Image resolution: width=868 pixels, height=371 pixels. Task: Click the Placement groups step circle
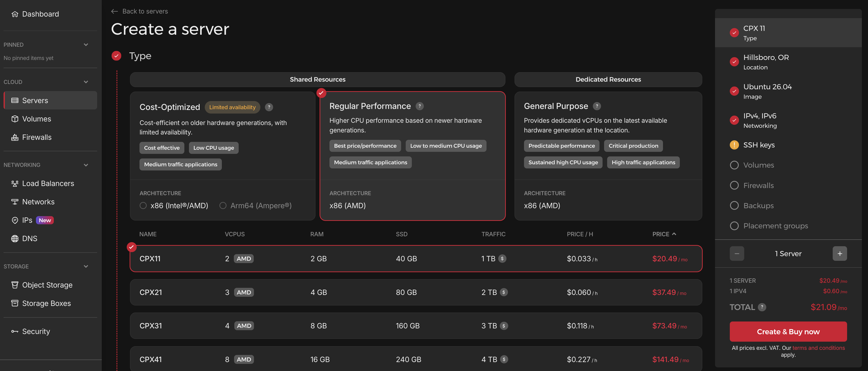coord(734,226)
